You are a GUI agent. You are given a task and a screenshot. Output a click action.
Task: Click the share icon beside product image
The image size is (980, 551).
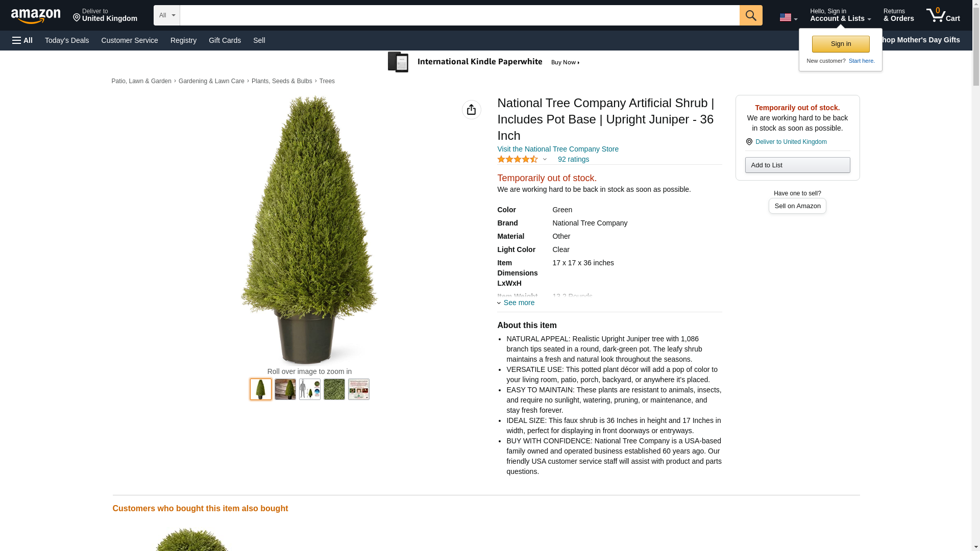[471, 110]
